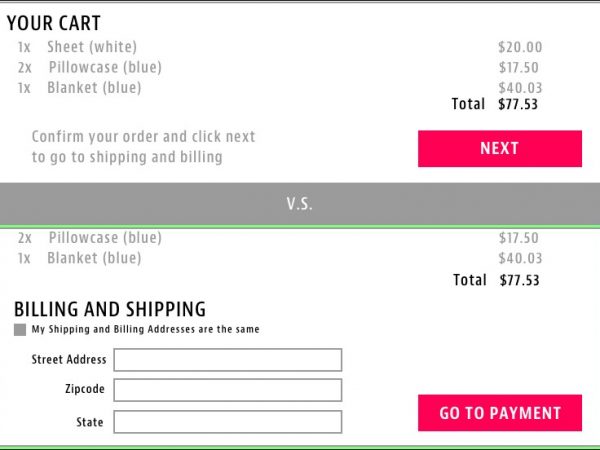Viewport: 600px width, 450px height.
Task: Click the gray V.S. divider bar
Action: click(x=300, y=204)
